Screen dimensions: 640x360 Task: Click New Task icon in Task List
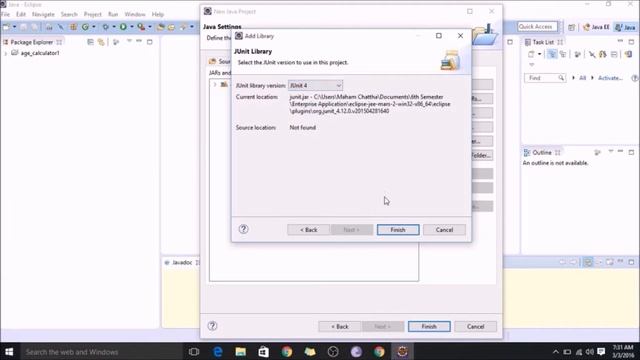[531, 54]
